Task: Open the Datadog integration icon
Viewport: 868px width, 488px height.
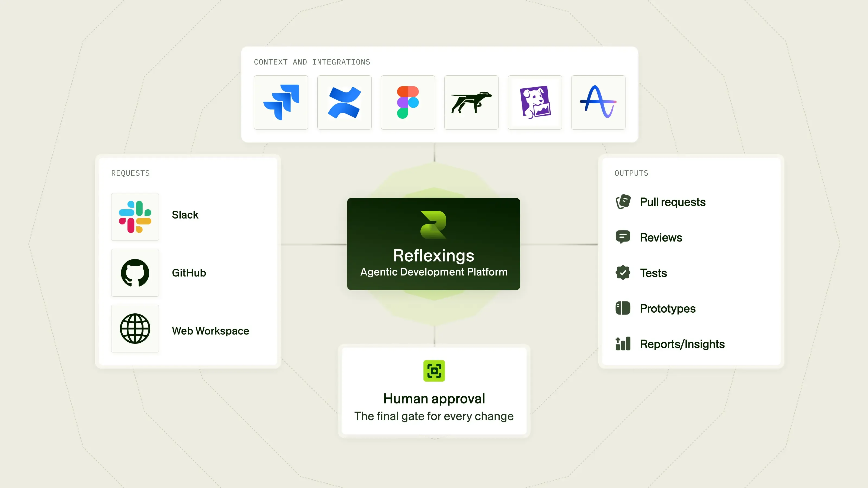Action: pyautogui.click(x=535, y=102)
